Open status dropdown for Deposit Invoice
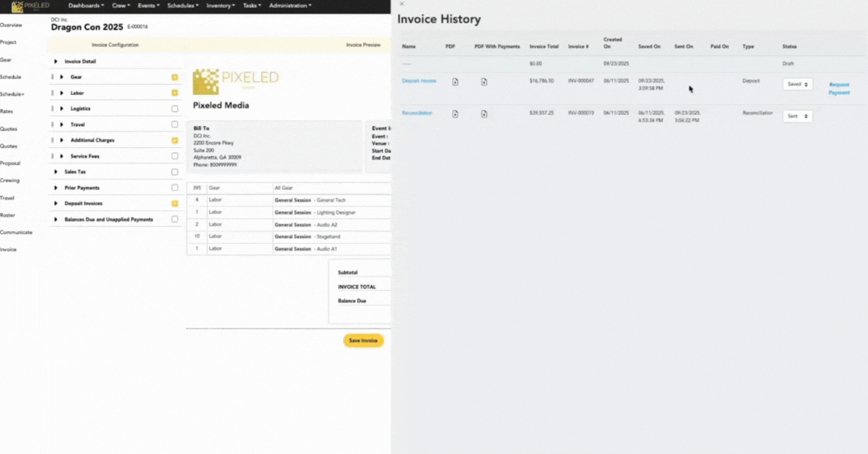Screen dimensions: 868x454 [797, 84]
